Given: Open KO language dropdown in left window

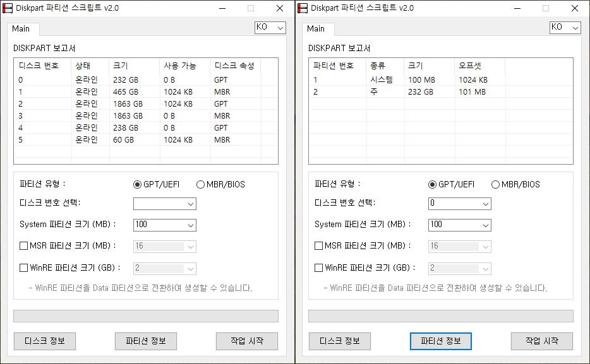Looking at the screenshot, I should (270, 27).
